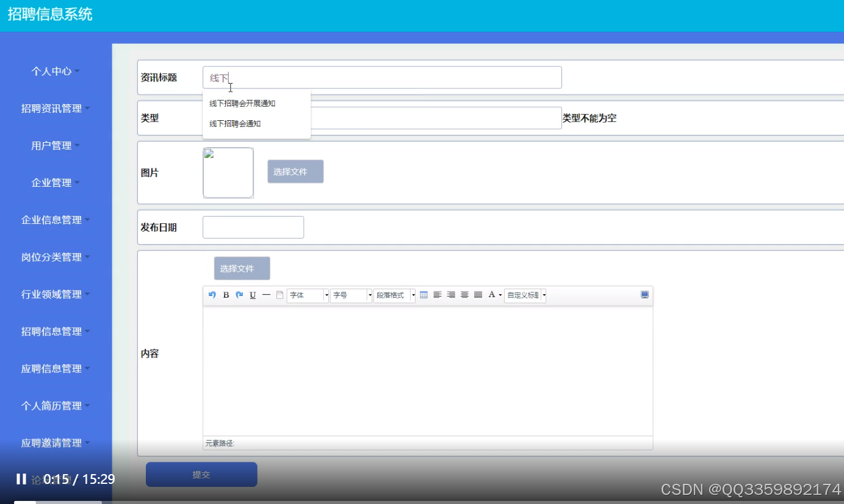This screenshot has height=504, width=844.
Task: Click 选择文件 button beside the image preview
Action: click(295, 171)
